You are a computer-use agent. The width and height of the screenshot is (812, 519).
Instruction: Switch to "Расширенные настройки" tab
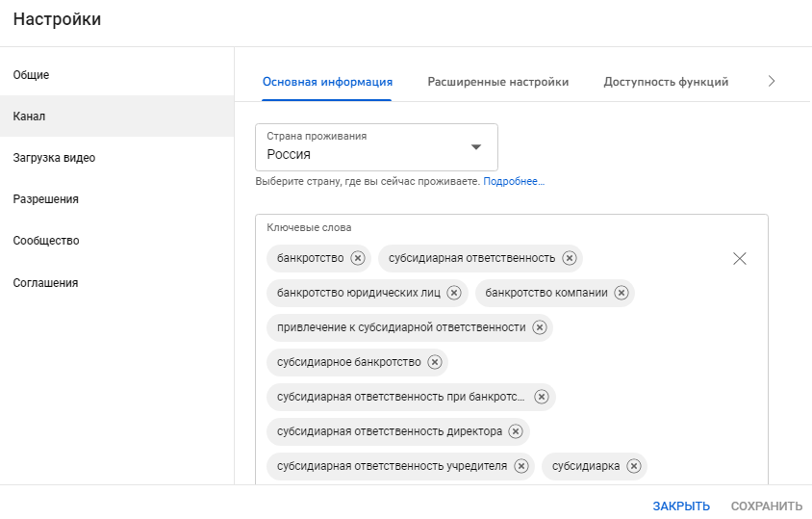497,82
